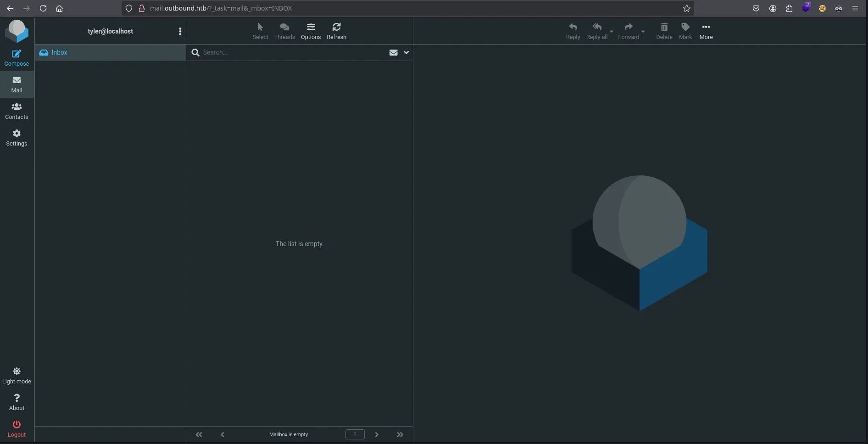Image resolution: width=868 pixels, height=444 pixels.
Task: Activate the Select messages tool
Action: click(x=260, y=31)
